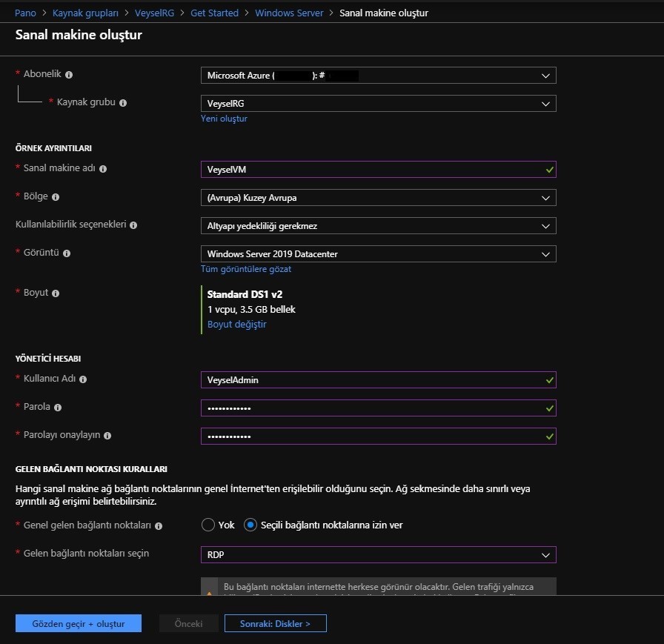The height and width of the screenshot is (644, 664).
Task: Open the Kaynak grubu dropdown VeyselRG
Action: (x=378, y=103)
